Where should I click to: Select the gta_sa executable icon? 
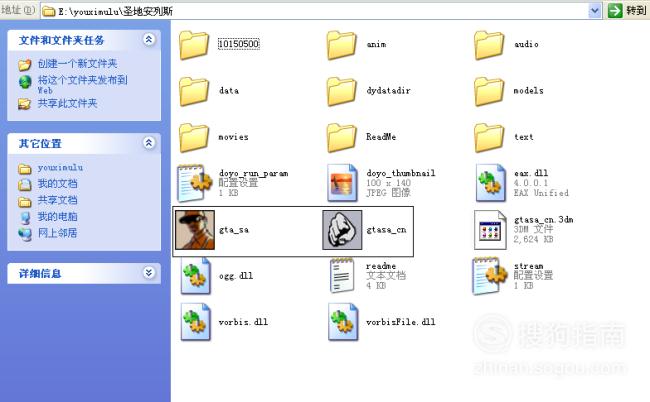tap(195, 230)
